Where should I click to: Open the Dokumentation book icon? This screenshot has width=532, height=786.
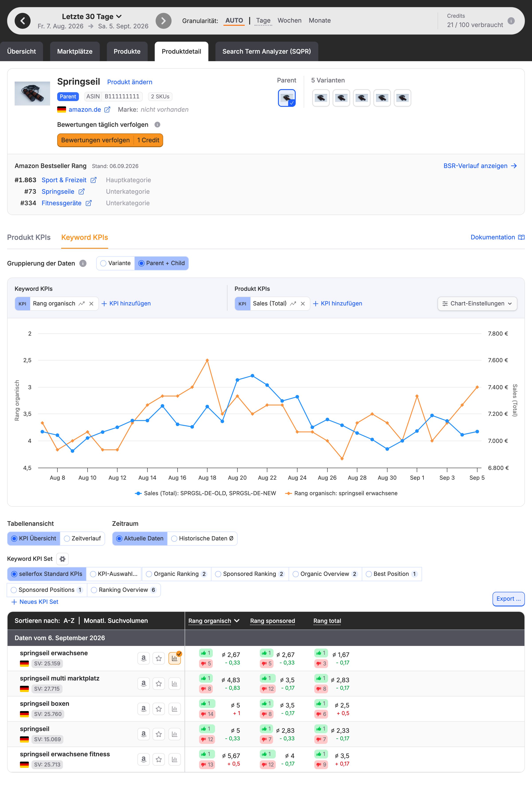point(521,237)
